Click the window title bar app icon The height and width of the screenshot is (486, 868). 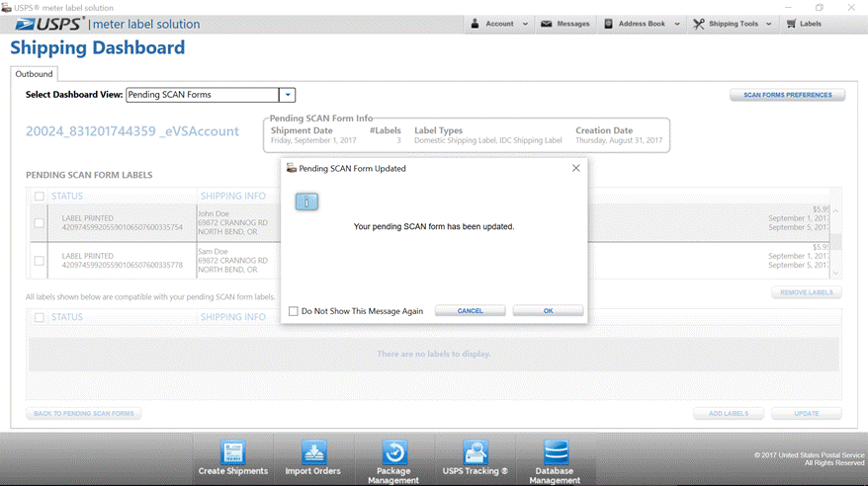click(x=7, y=8)
